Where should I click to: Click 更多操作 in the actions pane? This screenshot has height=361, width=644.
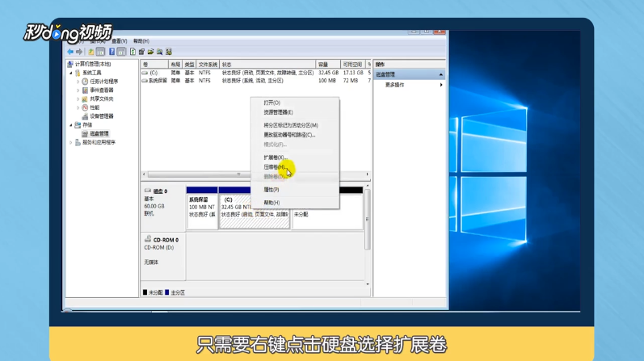tap(394, 85)
